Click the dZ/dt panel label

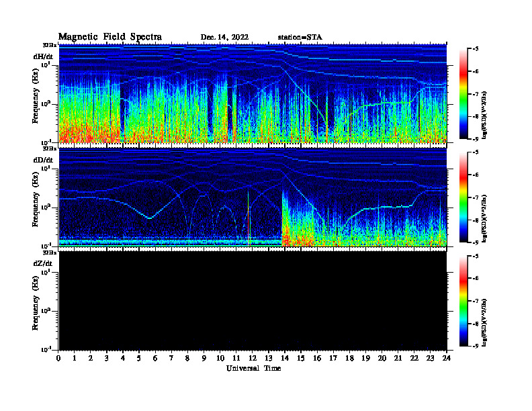click(43, 263)
